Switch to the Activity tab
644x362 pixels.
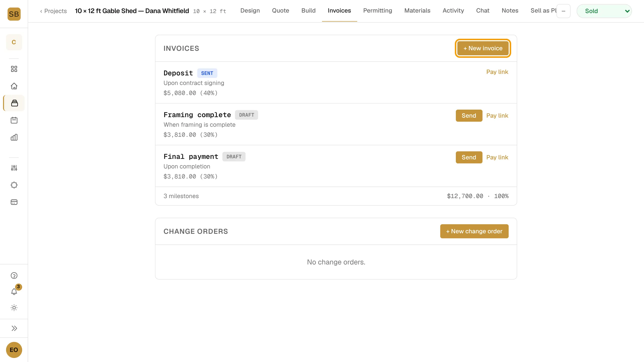(453, 11)
